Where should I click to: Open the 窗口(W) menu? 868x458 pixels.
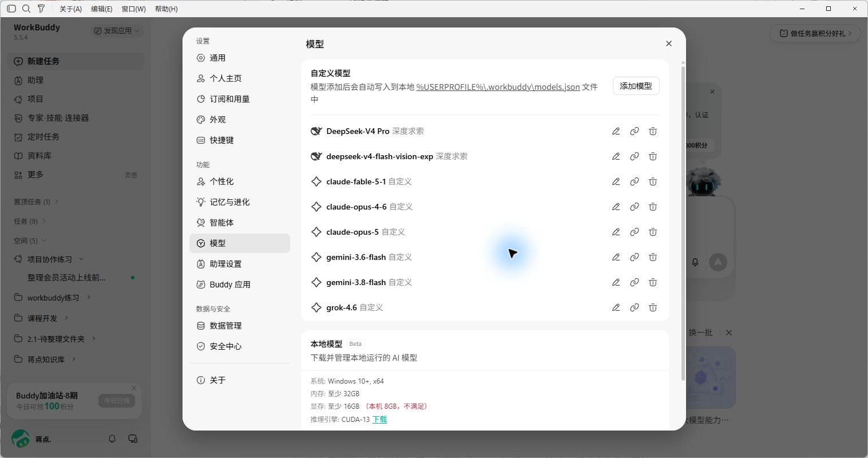[x=133, y=9]
